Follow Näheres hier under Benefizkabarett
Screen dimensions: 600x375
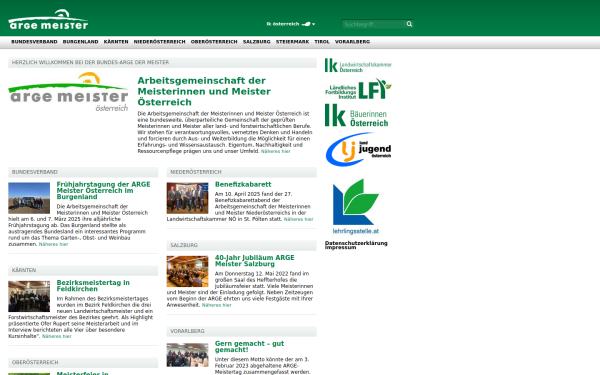point(298,219)
